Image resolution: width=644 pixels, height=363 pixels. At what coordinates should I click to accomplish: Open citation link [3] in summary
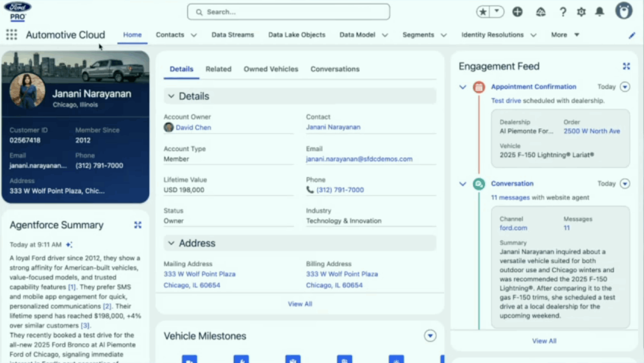85,326
